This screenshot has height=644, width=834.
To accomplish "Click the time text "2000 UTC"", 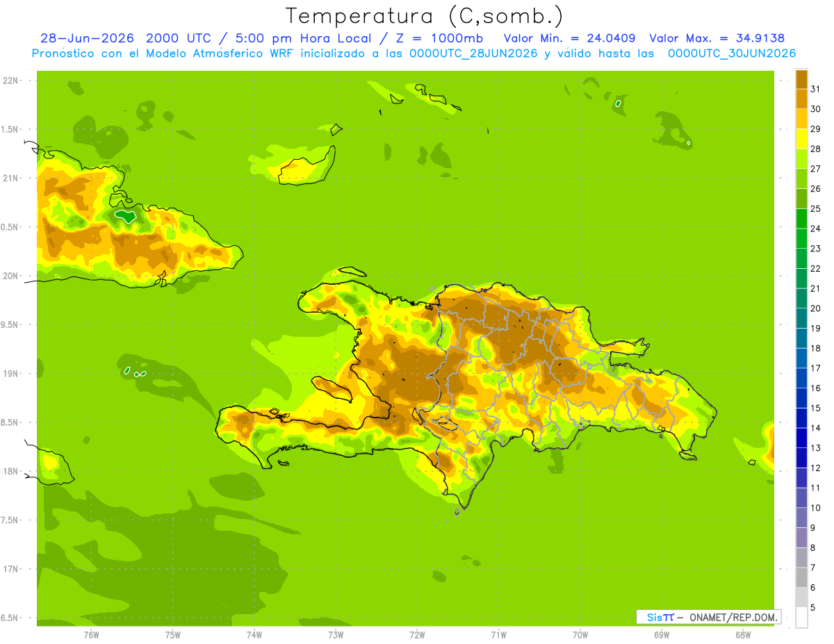I will (x=180, y=38).
